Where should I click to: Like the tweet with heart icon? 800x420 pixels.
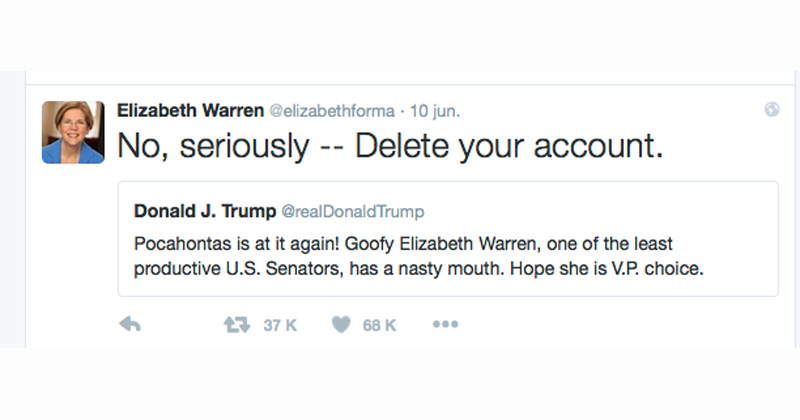(x=341, y=324)
